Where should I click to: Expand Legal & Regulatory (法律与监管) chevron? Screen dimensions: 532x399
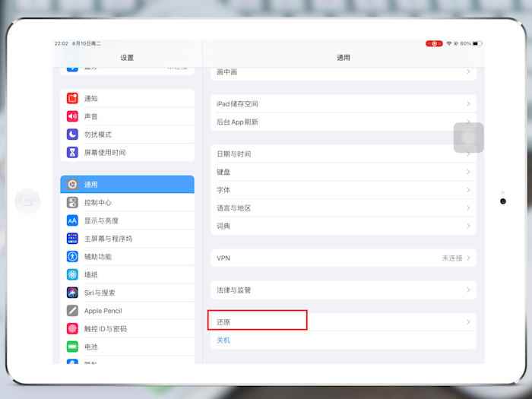point(468,290)
